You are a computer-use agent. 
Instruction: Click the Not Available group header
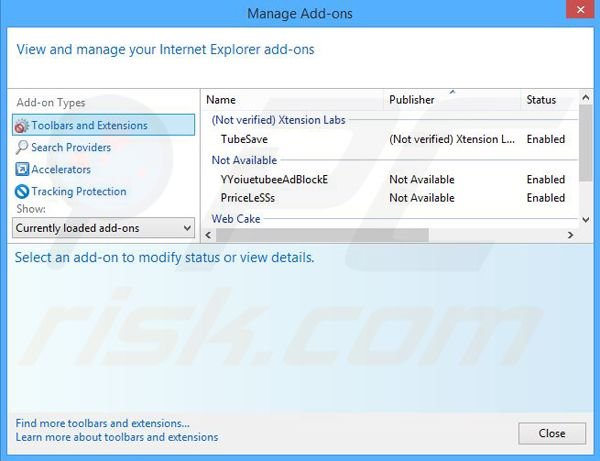(x=244, y=160)
